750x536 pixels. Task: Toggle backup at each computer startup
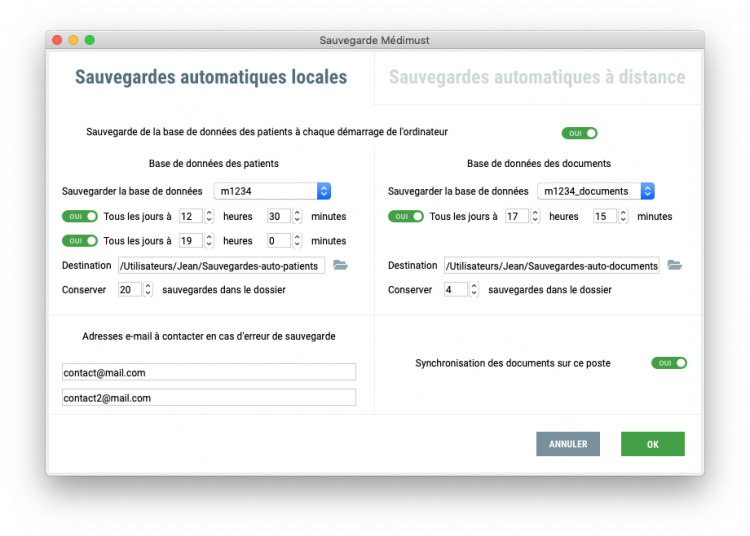tap(579, 133)
